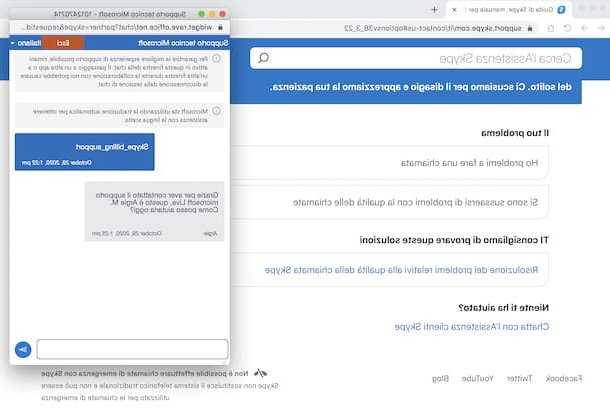Click the browser home icon
Viewport: 610px width, 418px height.
(x=551, y=28)
